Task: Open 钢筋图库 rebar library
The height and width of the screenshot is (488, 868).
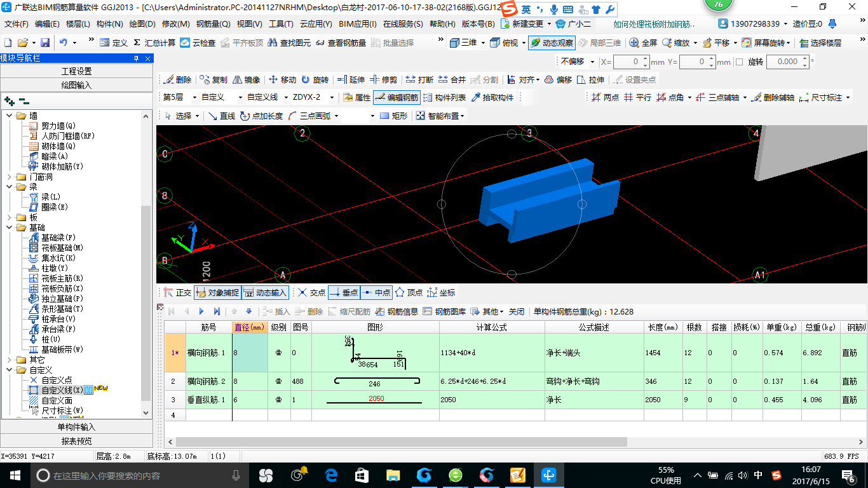Action: [x=444, y=311]
